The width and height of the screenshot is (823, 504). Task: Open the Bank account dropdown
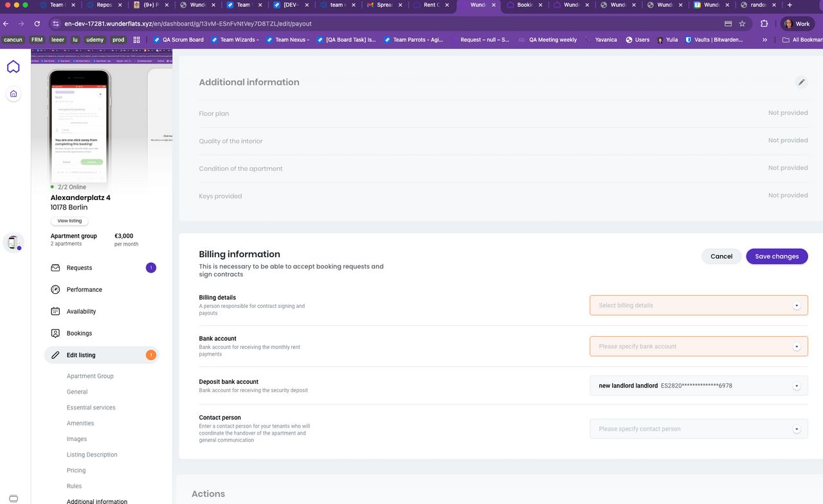click(796, 346)
